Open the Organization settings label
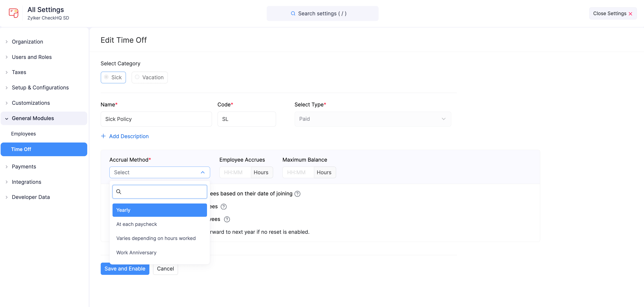Screen dimensions: 644x307 point(28,42)
